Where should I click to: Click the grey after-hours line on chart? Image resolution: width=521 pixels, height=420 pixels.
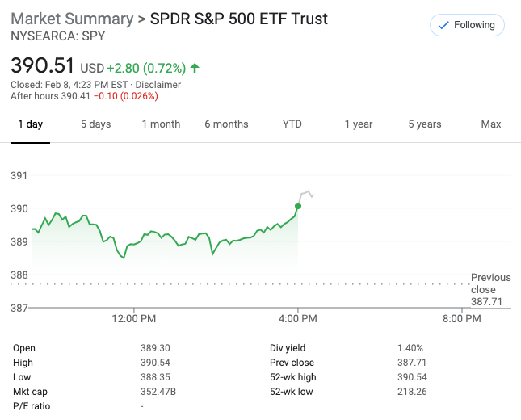tap(306, 193)
